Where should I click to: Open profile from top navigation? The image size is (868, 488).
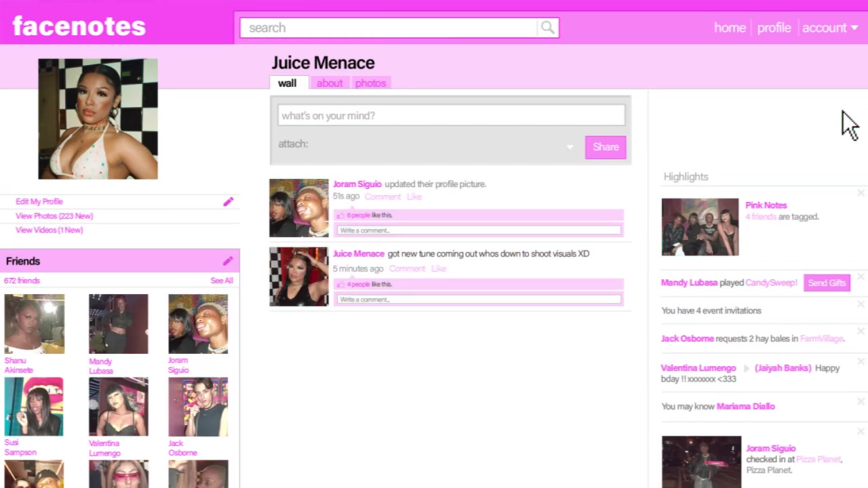pyautogui.click(x=774, y=28)
